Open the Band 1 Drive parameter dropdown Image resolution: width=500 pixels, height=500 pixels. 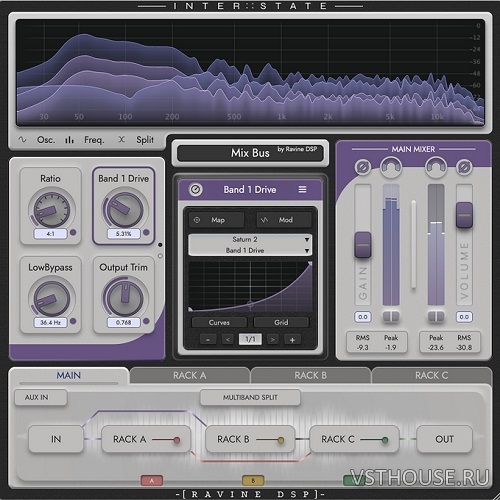(250, 250)
